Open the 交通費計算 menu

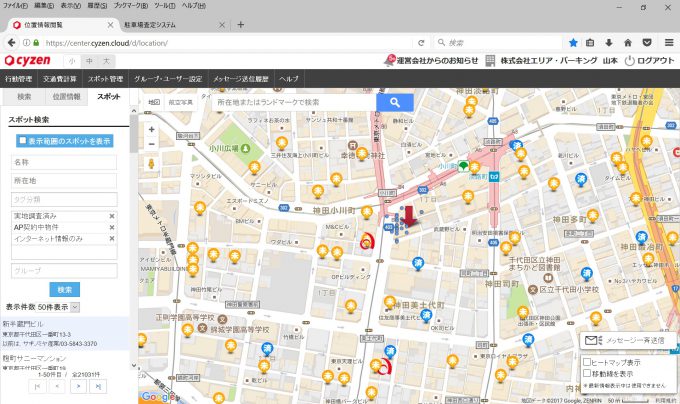click(60, 79)
